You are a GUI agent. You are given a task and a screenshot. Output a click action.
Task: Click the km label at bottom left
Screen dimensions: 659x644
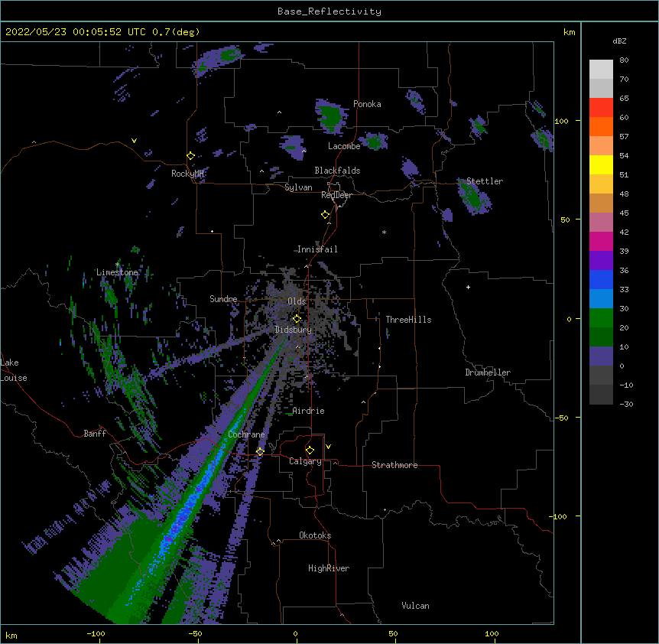click(x=11, y=635)
